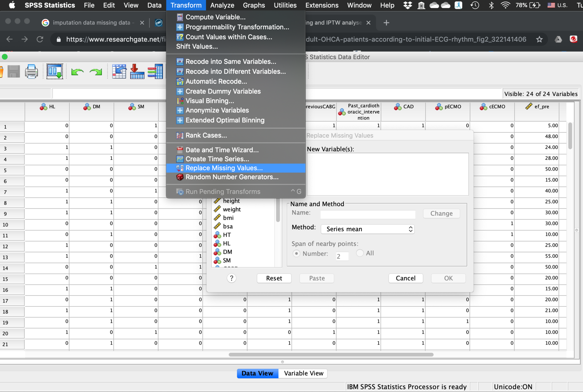
Task: Click the nominal icon beside HT
Action: click(x=217, y=235)
